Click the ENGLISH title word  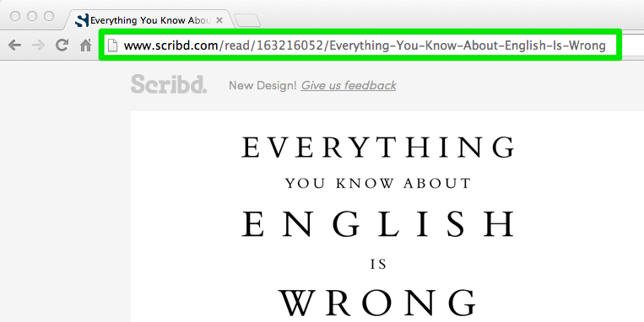378,223
